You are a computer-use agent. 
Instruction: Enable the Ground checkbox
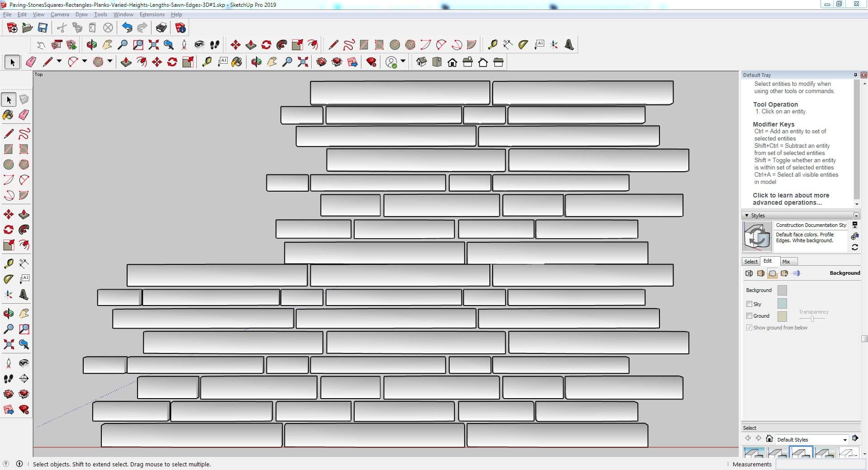pyautogui.click(x=749, y=316)
